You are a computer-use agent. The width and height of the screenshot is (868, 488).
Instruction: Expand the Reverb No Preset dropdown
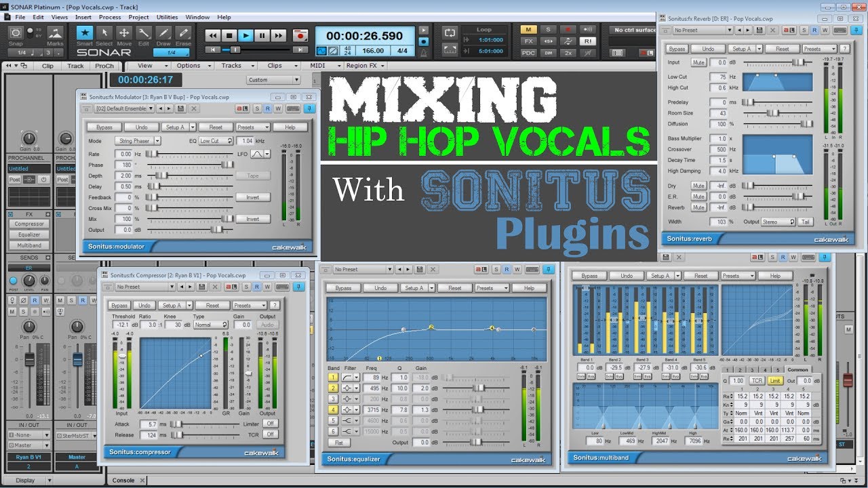(703, 30)
